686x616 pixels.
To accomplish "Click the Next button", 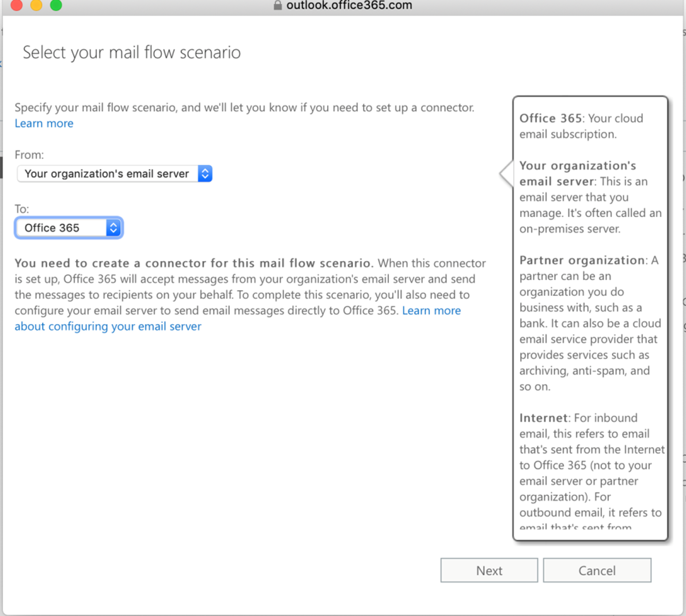I will (x=489, y=570).
